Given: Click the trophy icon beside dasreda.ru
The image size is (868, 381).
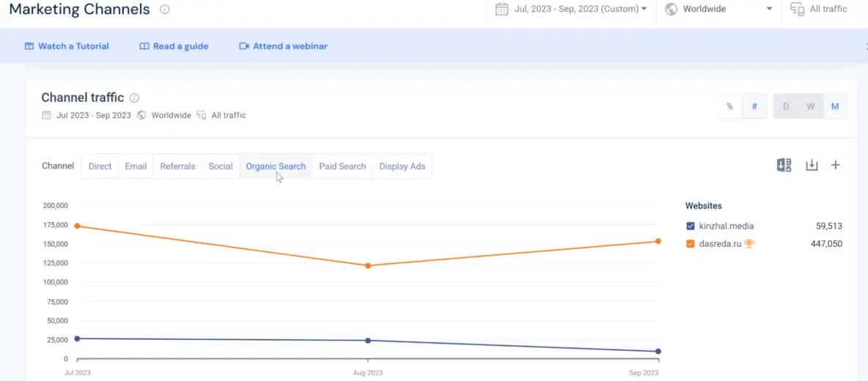Looking at the screenshot, I should pos(749,244).
